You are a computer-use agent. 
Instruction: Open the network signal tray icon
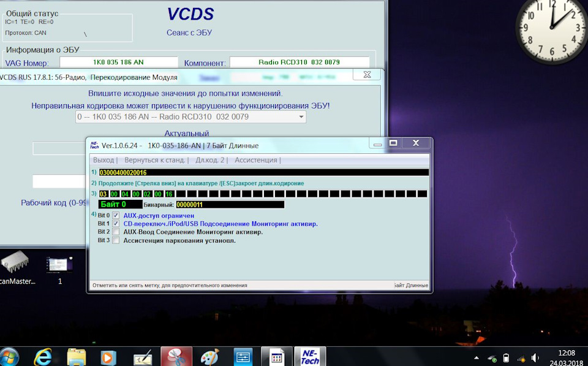tap(521, 359)
